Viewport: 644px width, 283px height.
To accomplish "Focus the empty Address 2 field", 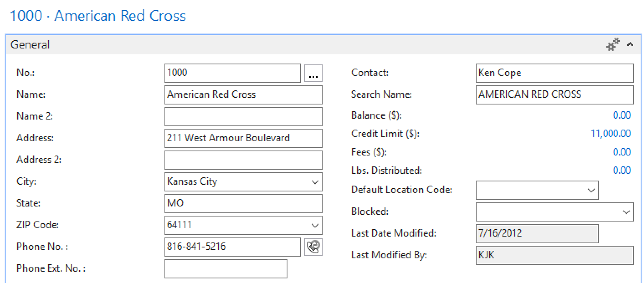I will point(243,160).
